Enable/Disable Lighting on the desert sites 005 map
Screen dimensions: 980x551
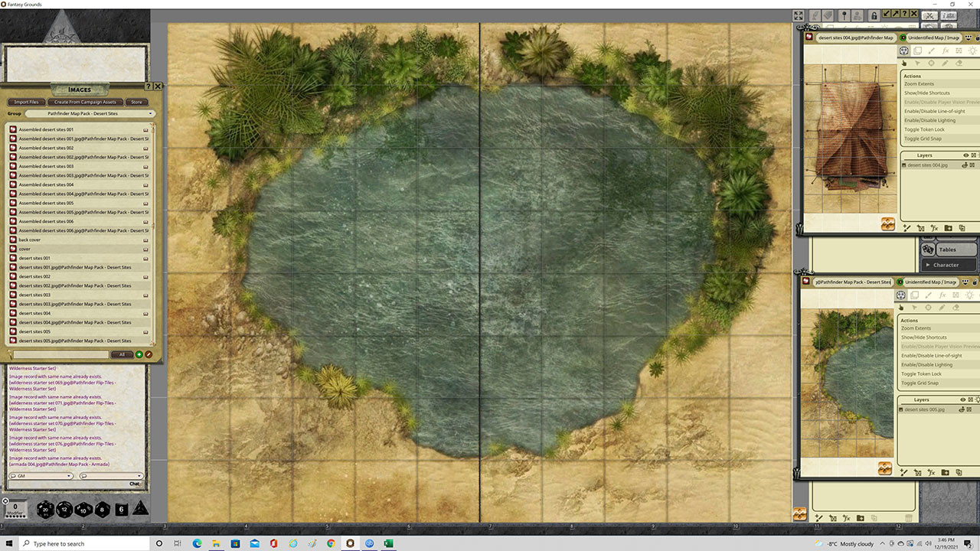(928, 364)
